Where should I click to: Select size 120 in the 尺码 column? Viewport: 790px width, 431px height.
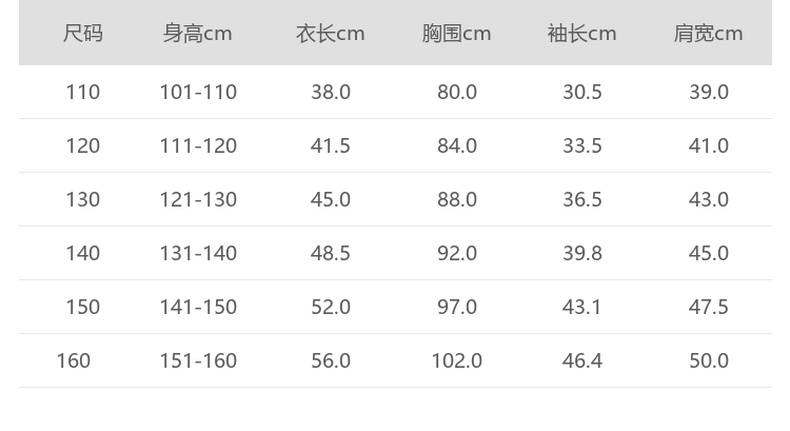(x=83, y=146)
